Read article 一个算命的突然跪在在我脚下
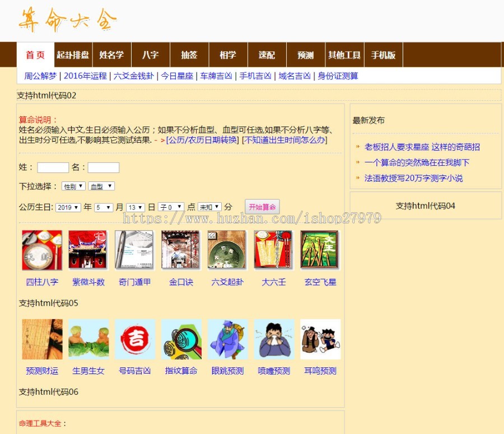Image resolution: width=504 pixels, height=434 pixels. [417, 162]
